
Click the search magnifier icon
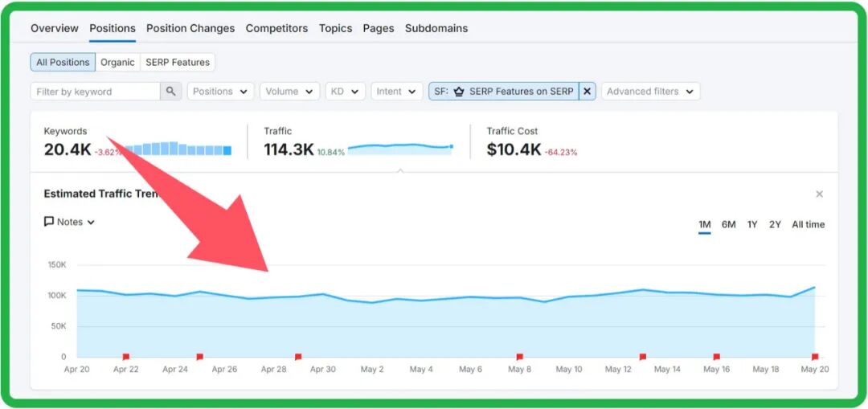[170, 92]
